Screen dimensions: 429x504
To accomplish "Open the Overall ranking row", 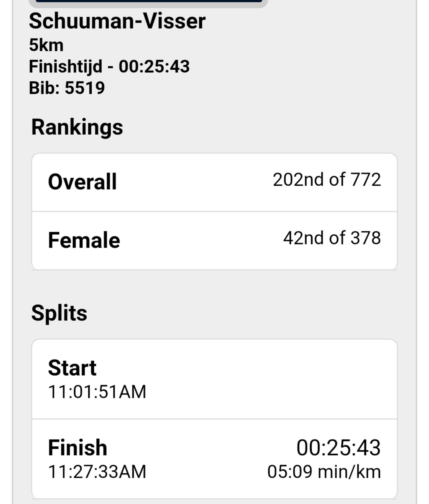I will tap(214, 182).
